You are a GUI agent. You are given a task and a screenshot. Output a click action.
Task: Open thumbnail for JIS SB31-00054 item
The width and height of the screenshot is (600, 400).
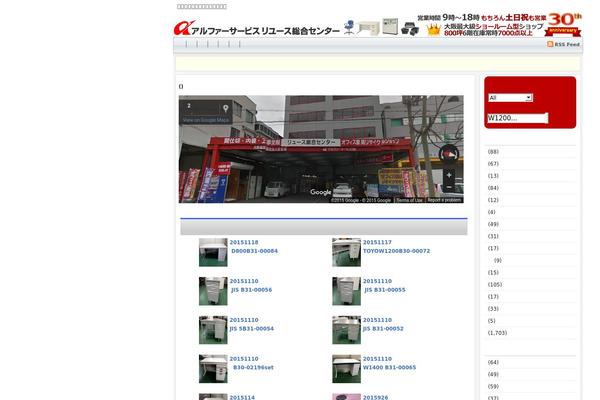(x=213, y=330)
